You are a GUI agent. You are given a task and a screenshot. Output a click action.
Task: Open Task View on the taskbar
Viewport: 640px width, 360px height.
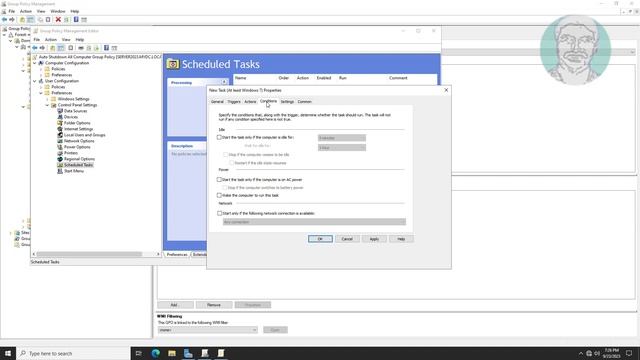click(139, 353)
